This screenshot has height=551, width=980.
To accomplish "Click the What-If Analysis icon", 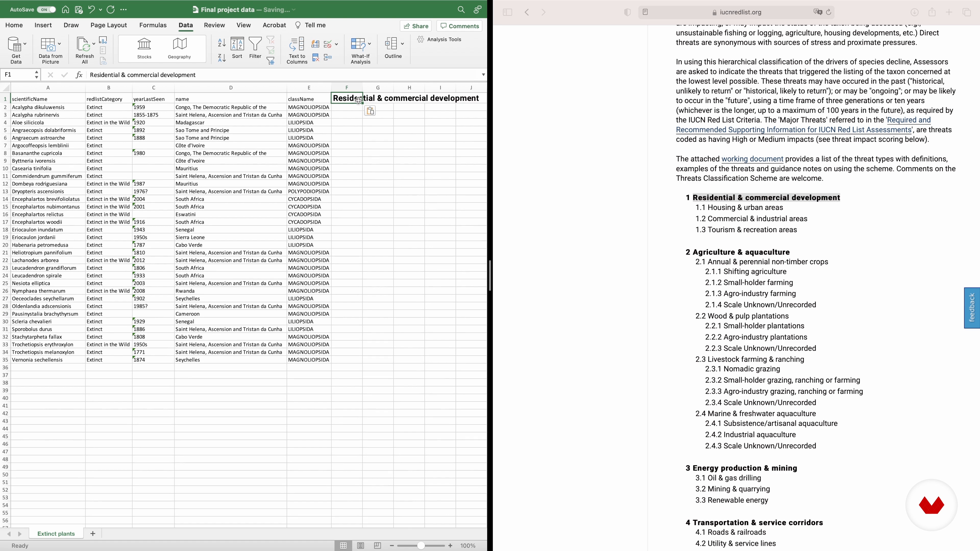I will click(358, 44).
